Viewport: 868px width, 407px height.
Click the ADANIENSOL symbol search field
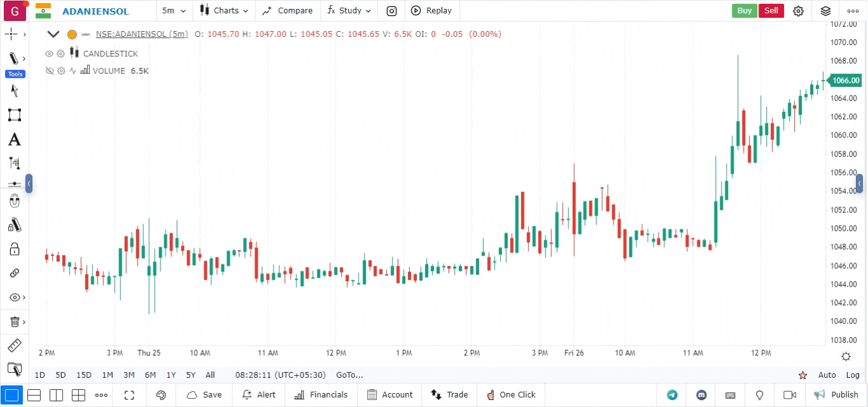(x=95, y=11)
